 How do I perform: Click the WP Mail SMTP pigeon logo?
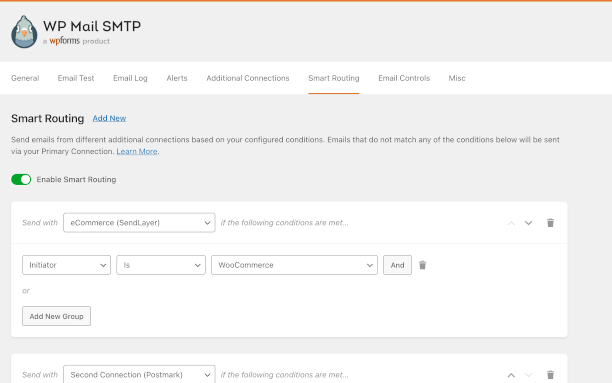click(24, 32)
